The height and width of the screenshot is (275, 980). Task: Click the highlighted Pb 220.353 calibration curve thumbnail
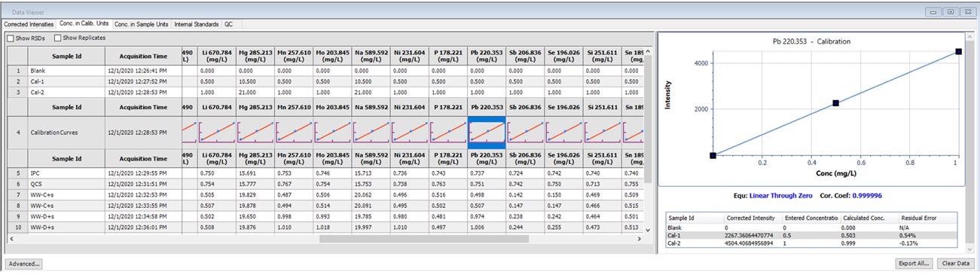(x=487, y=132)
